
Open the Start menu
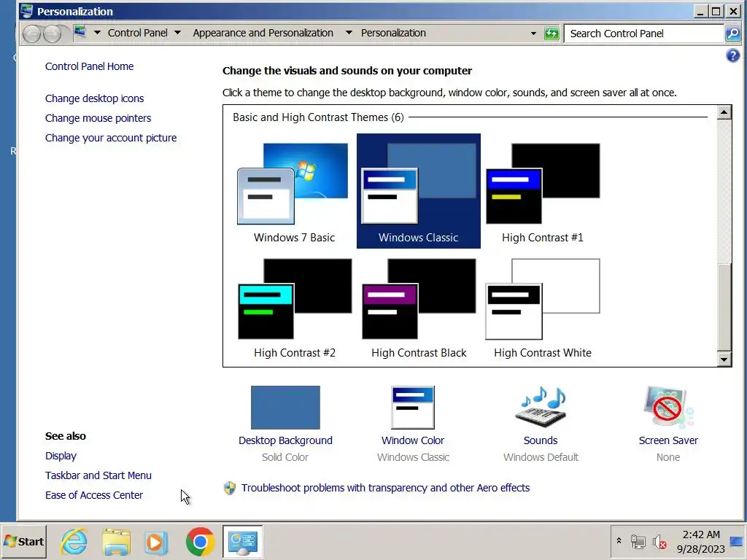(x=24, y=542)
